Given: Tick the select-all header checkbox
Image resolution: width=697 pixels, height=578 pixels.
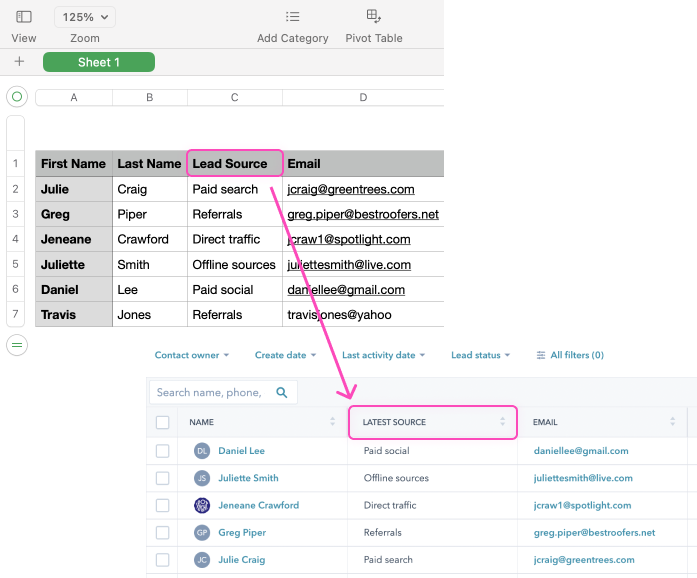Looking at the screenshot, I should pos(163,422).
